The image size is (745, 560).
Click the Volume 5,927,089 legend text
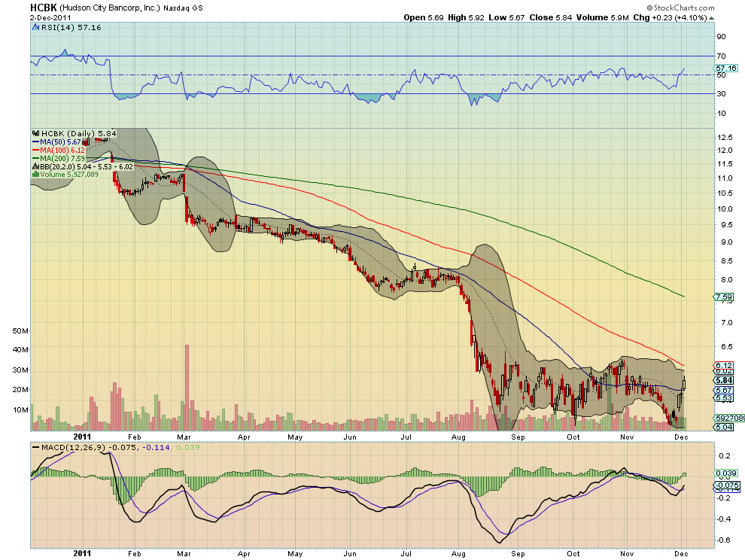69,175
